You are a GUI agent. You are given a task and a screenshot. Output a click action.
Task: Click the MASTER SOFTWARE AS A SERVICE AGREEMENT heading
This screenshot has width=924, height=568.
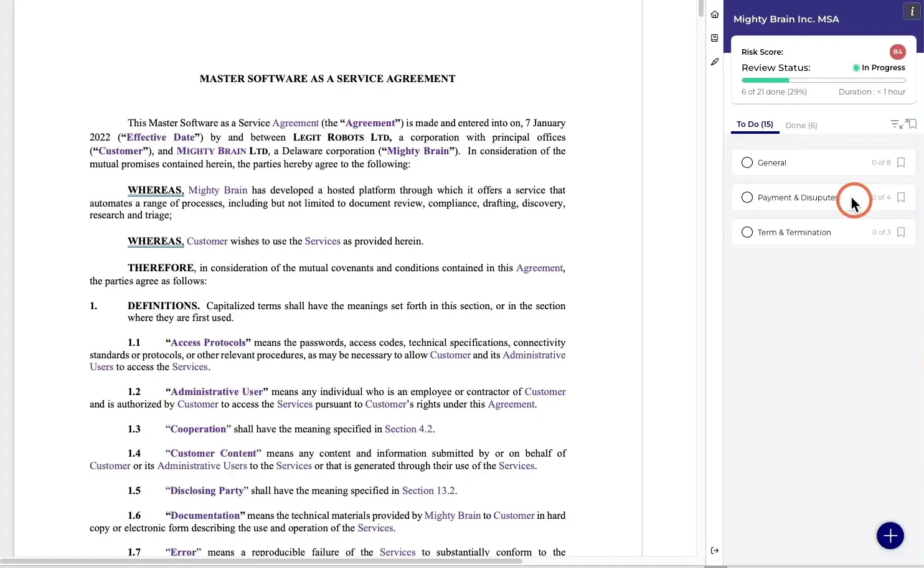point(328,79)
